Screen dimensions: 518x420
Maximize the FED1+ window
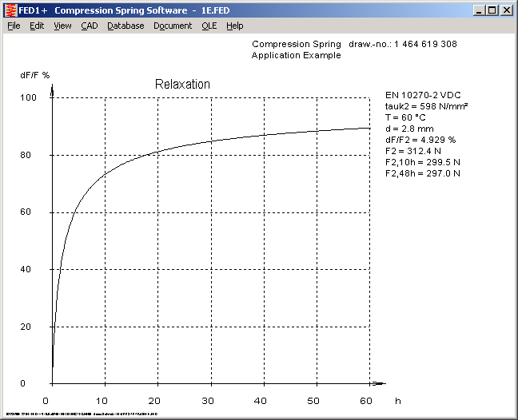(x=492, y=10)
